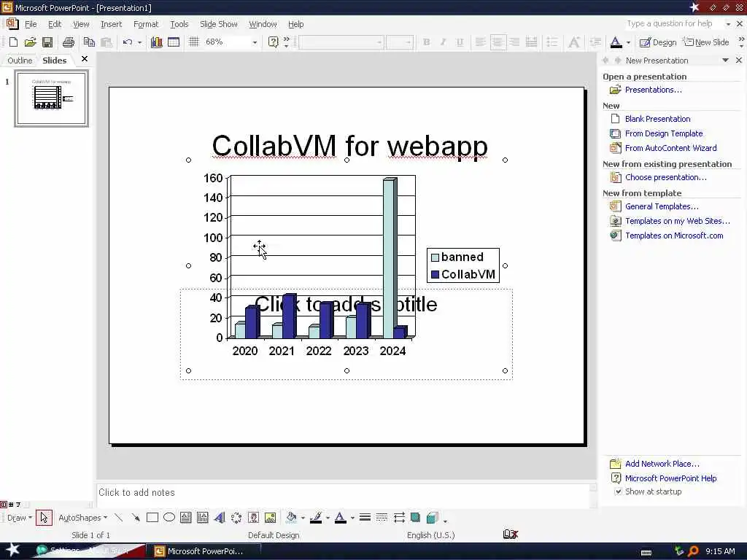Viewport: 747px width, 560px height.
Task: Open 3-D Style options
Action: tap(433, 518)
